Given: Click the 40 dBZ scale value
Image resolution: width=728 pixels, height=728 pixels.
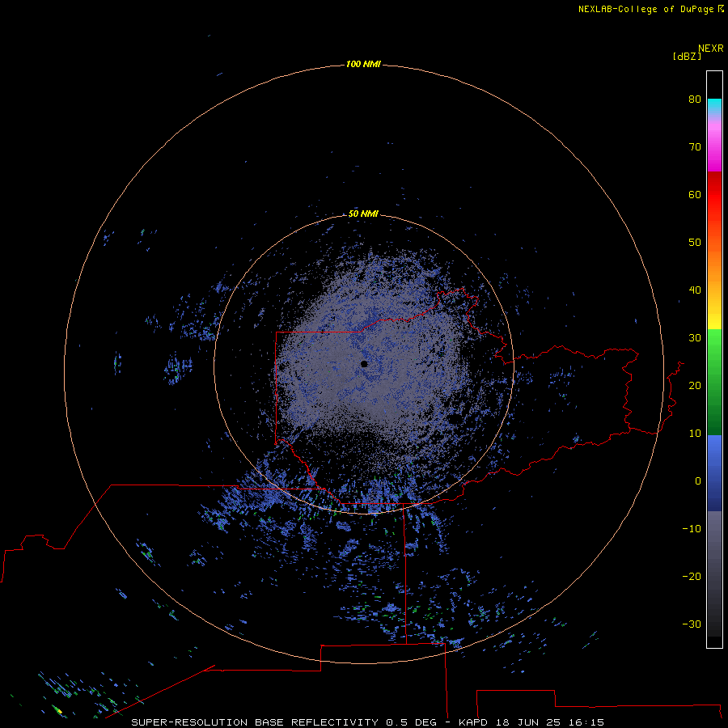Looking at the screenshot, I should click(x=695, y=290).
